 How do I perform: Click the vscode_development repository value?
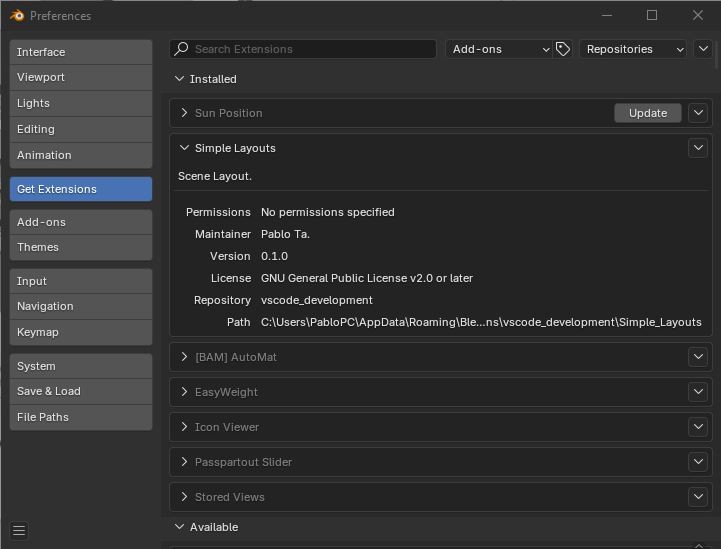click(316, 300)
